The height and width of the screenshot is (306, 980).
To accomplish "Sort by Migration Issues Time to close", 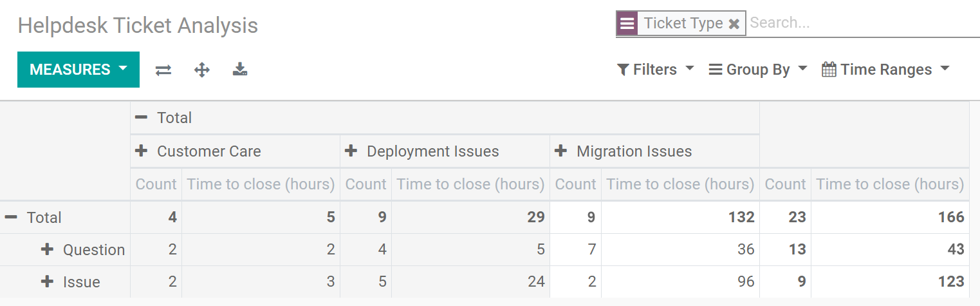I will point(680,185).
